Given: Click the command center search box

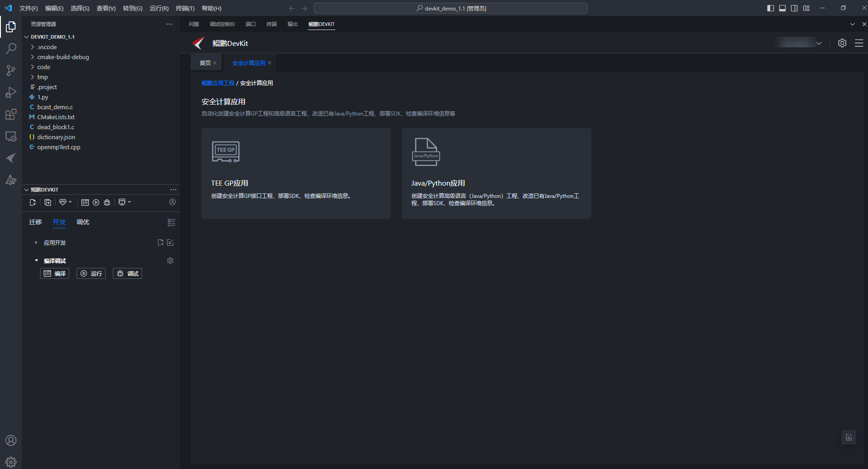Looking at the screenshot, I should (451, 8).
